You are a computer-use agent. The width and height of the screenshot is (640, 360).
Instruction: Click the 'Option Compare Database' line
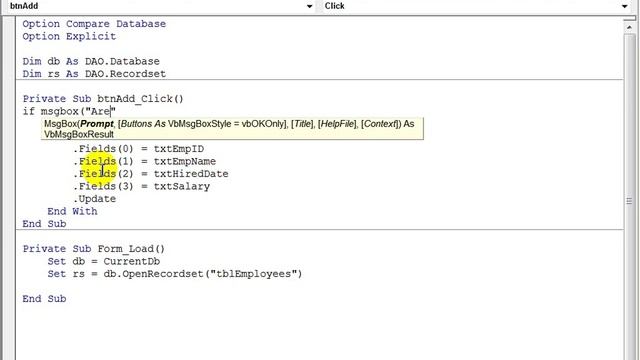pyautogui.click(x=94, y=24)
